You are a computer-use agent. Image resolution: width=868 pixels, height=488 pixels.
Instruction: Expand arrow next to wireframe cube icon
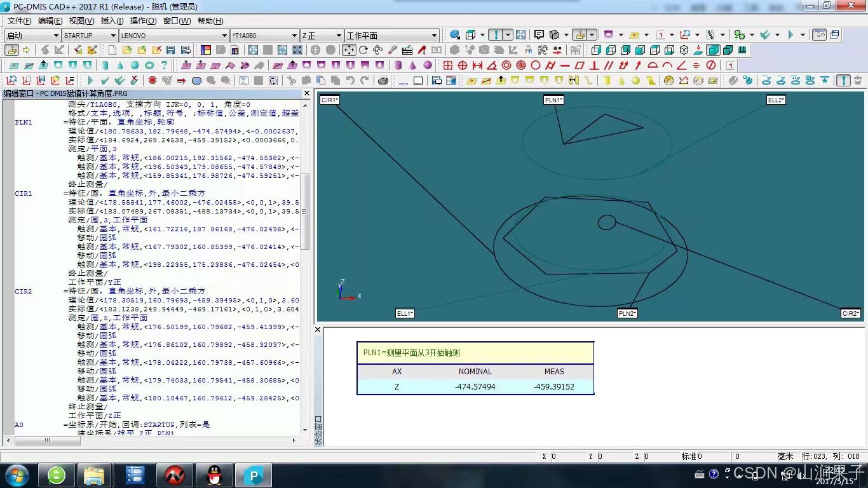point(482,35)
